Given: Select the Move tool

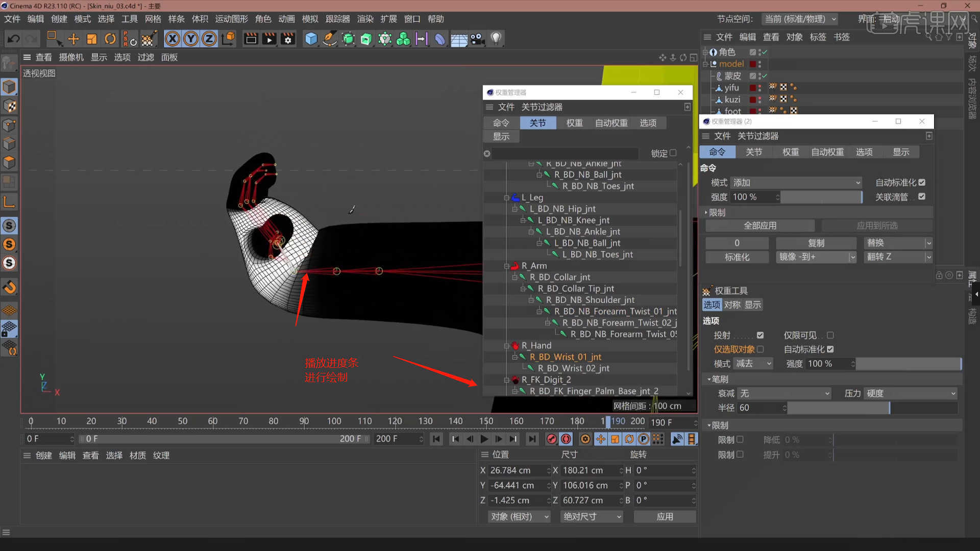Looking at the screenshot, I should pos(73,39).
